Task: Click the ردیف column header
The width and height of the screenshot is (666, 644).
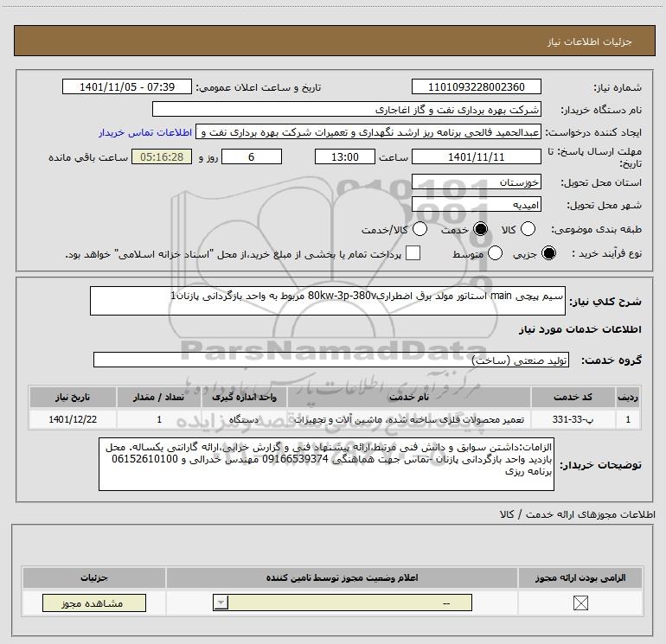Action: coord(628,397)
